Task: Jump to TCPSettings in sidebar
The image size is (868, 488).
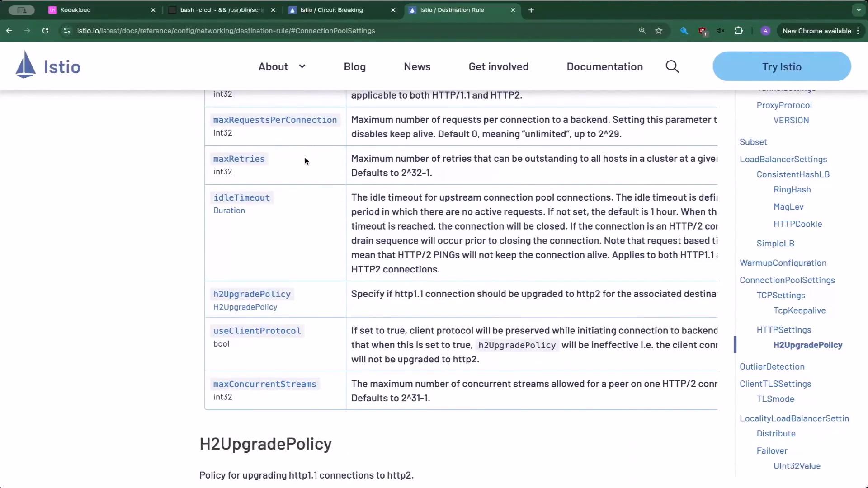Action: pyautogui.click(x=781, y=296)
